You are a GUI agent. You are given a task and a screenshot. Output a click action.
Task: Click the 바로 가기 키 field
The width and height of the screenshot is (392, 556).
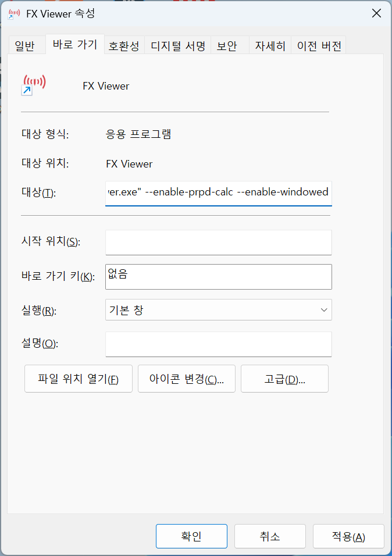[x=219, y=277]
